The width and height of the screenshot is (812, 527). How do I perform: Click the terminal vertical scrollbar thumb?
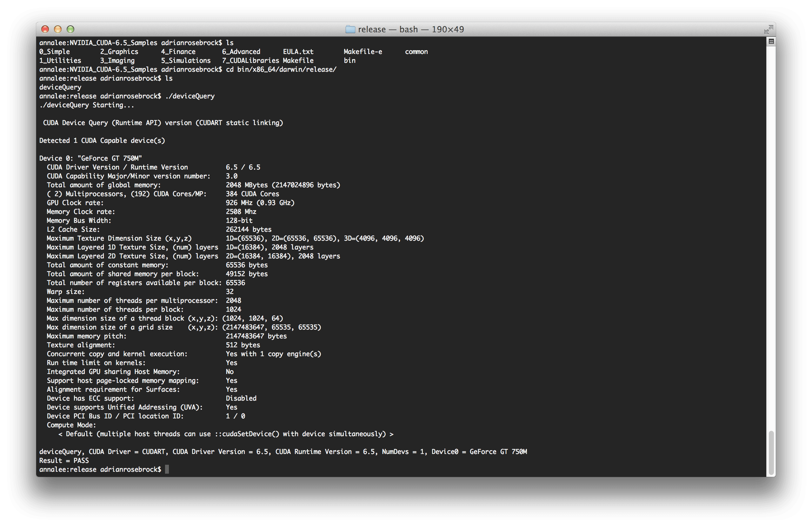(771, 452)
